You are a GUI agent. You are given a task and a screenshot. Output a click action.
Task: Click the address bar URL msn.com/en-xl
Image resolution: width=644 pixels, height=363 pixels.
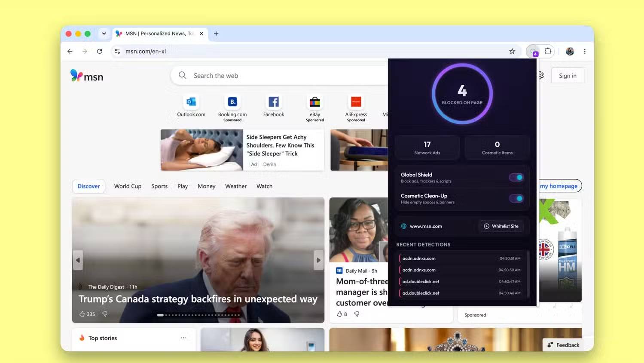[146, 51]
